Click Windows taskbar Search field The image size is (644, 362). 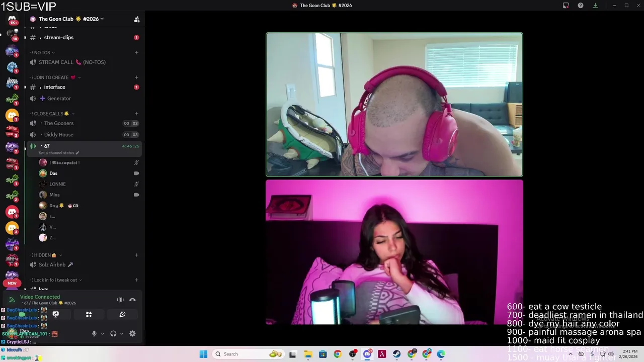[248, 354]
